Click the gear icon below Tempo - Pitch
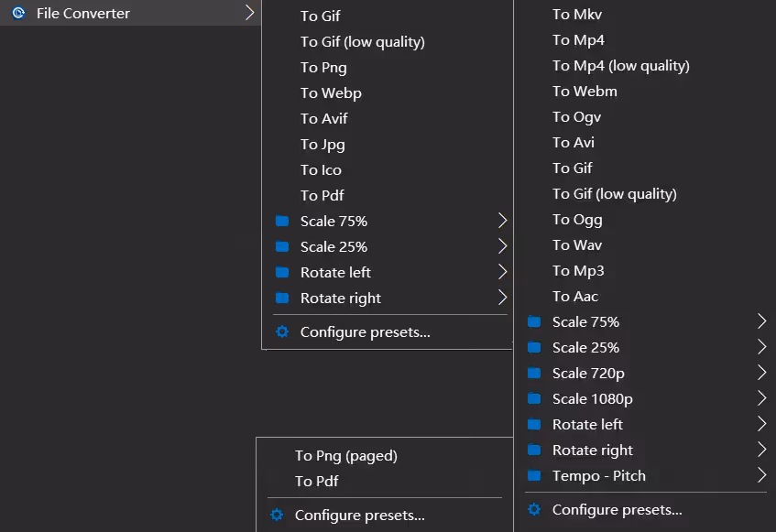 click(x=535, y=510)
